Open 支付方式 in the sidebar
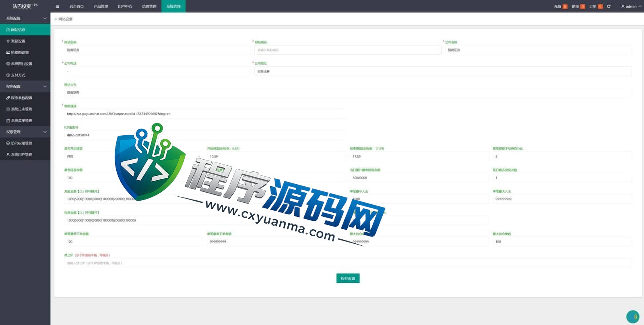Viewport: 644px width, 325px height. click(x=25, y=75)
